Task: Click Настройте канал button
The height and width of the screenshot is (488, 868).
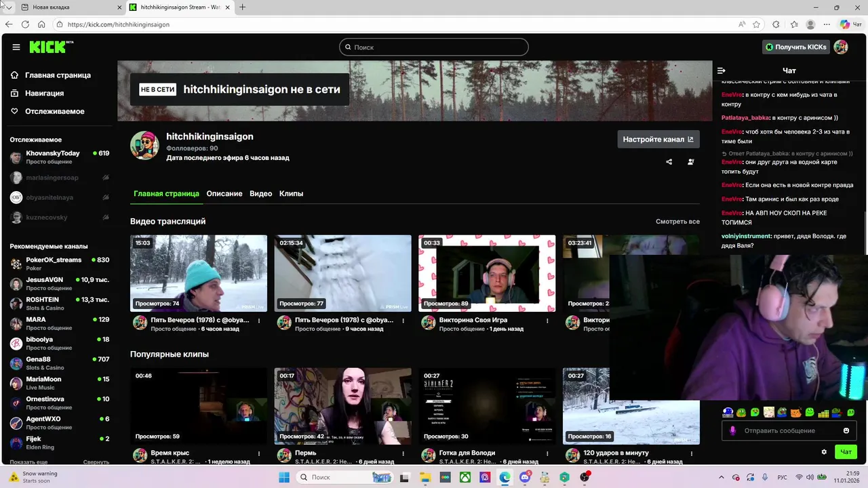Action: [x=658, y=140]
